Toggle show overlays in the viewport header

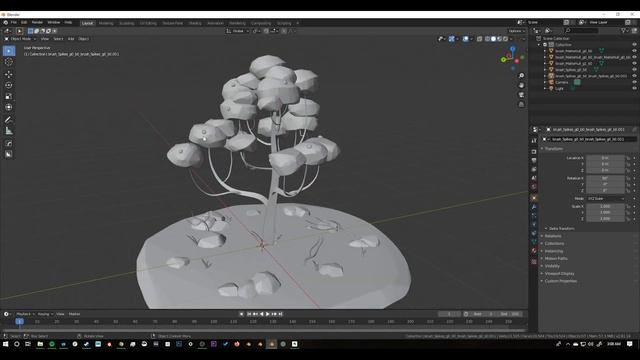coord(466,39)
